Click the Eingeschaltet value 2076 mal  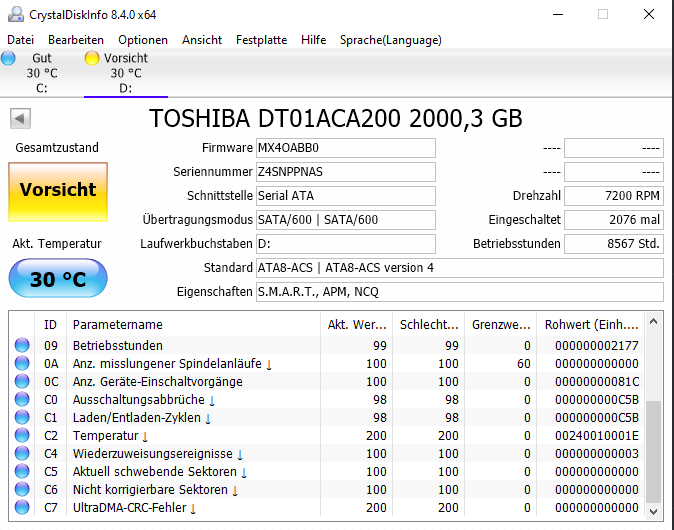(x=614, y=220)
